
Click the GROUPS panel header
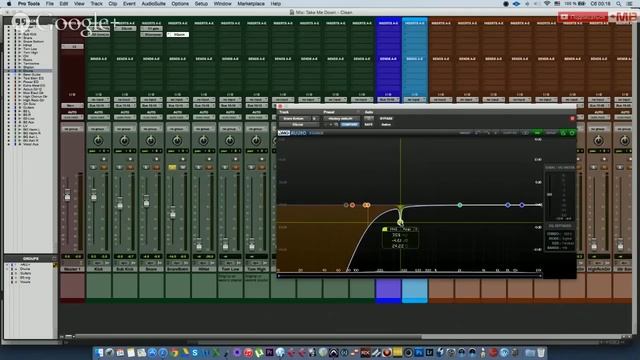click(x=30, y=258)
